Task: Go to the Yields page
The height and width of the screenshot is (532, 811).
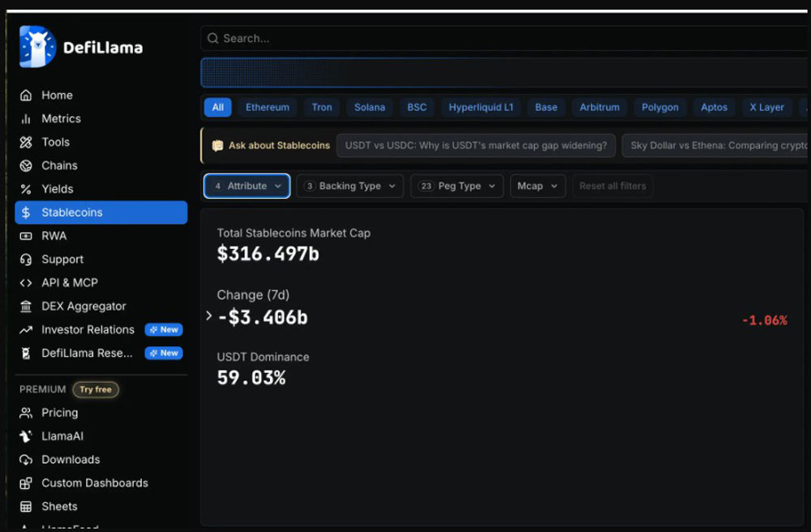Action: coord(58,189)
